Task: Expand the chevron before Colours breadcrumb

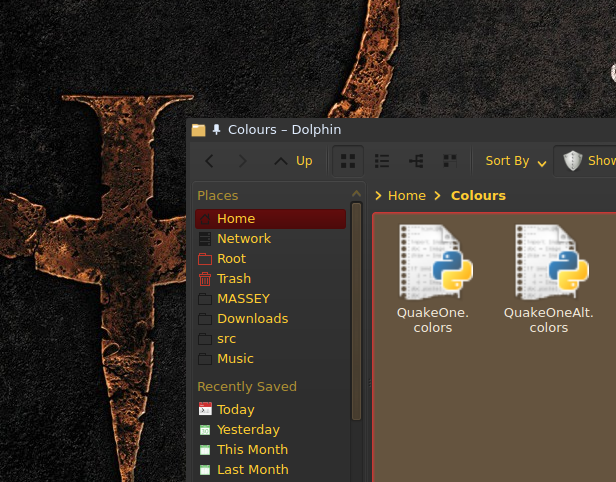Action: coord(438,196)
